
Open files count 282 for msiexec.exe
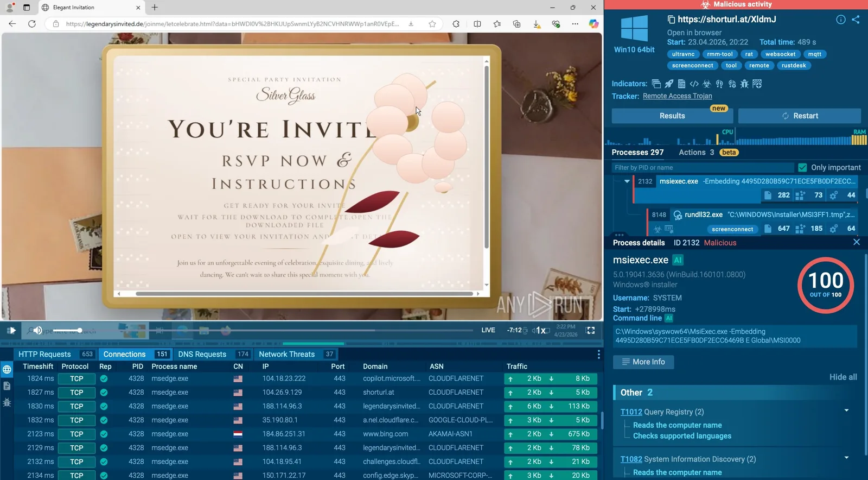point(777,195)
